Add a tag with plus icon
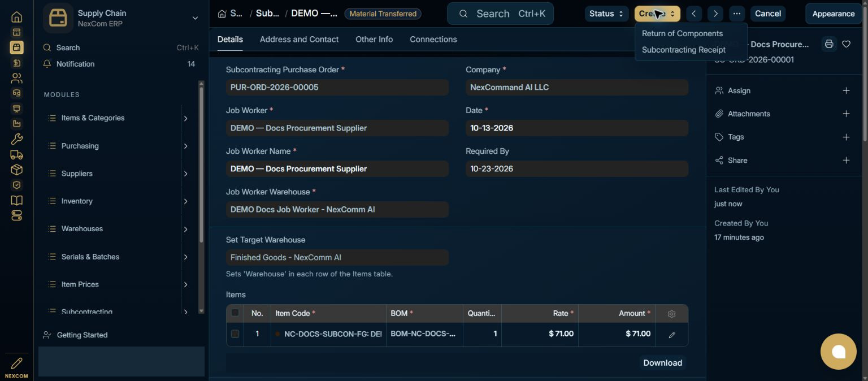This screenshot has height=381, width=868. (x=846, y=137)
